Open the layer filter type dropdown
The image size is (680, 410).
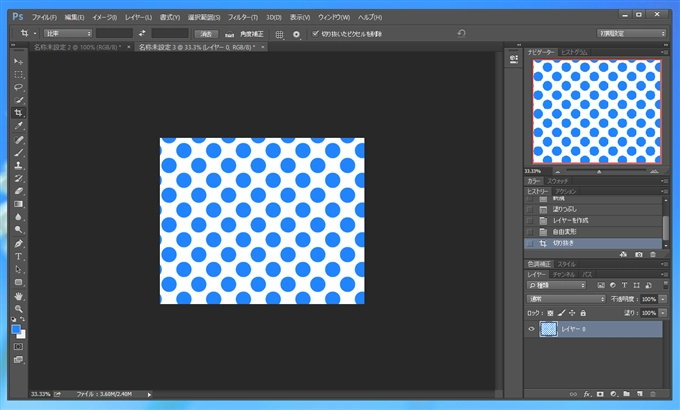coord(556,285)
